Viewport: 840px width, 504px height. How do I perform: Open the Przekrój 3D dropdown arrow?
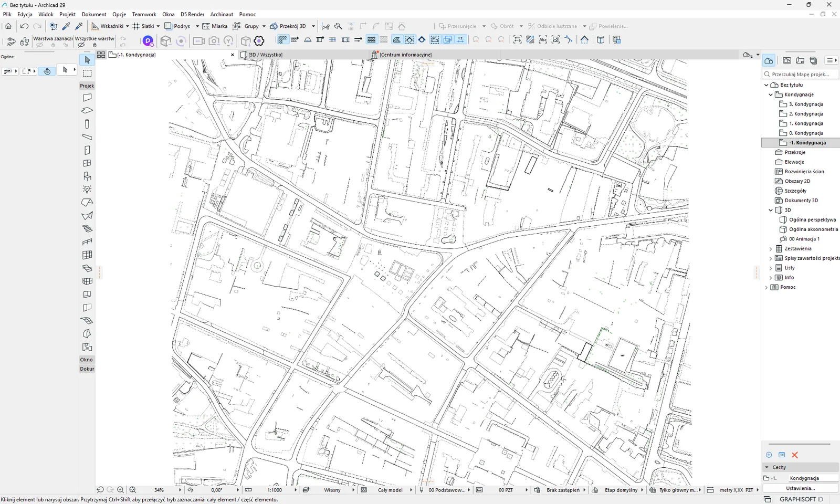(x=313, y=26)
